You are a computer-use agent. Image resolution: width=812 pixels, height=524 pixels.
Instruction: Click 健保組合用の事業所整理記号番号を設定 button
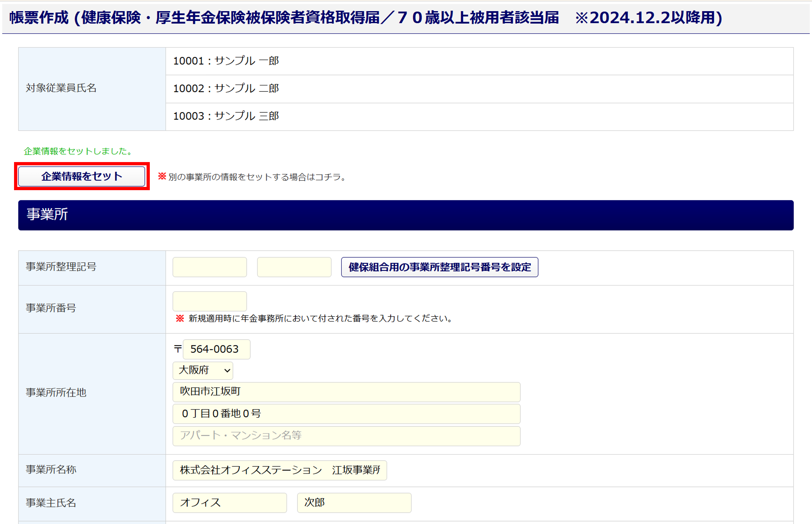pyautogui.click(x=439, y=267)
